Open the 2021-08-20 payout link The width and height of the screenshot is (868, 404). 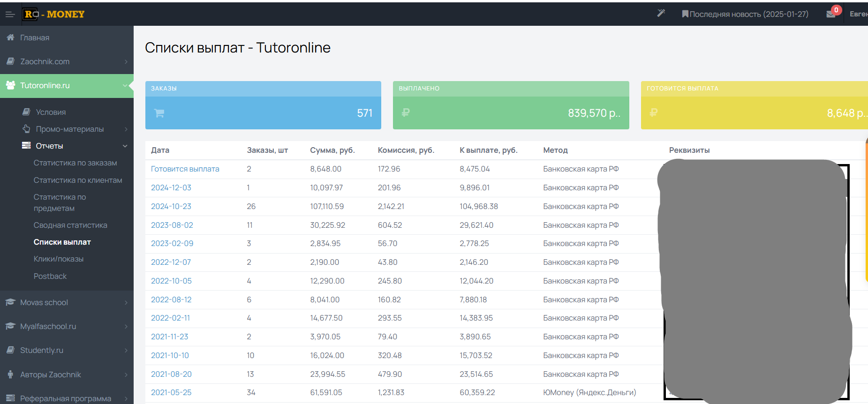171,374
